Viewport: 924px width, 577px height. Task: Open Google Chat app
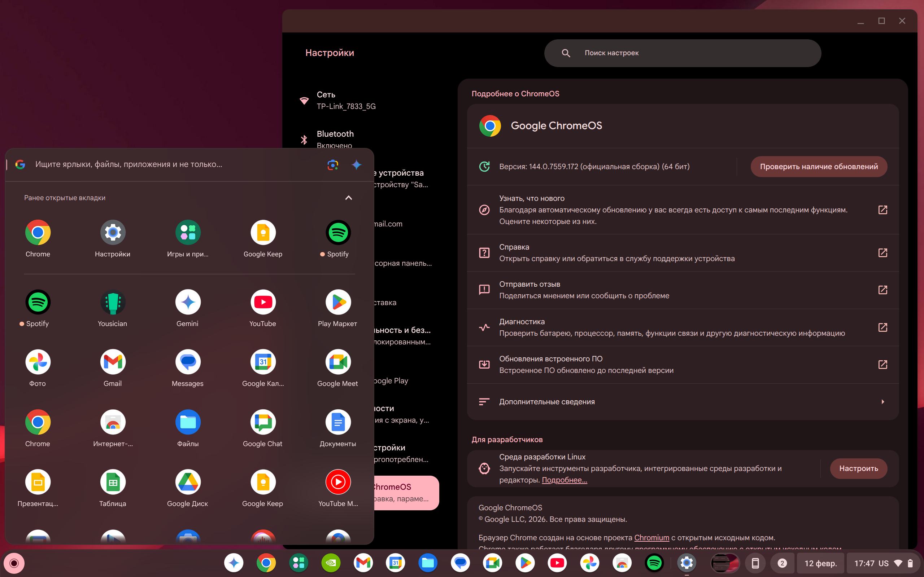(x=263, y=422)
